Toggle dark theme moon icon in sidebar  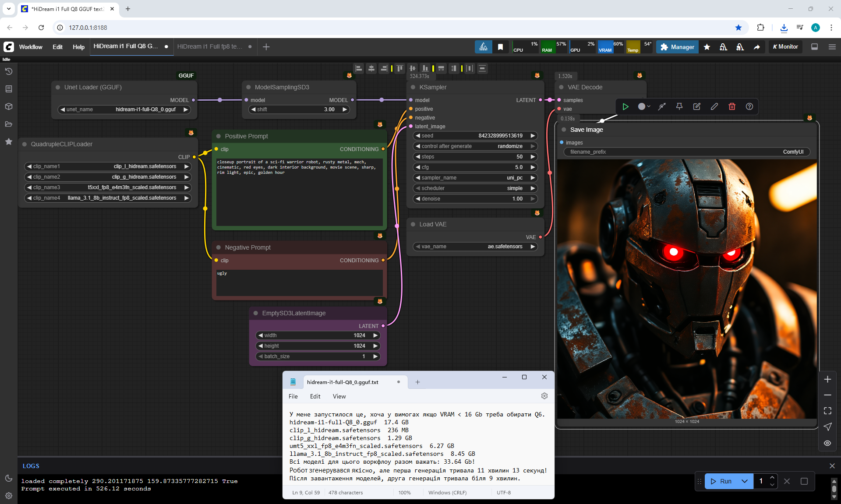(x=8, y=478)
